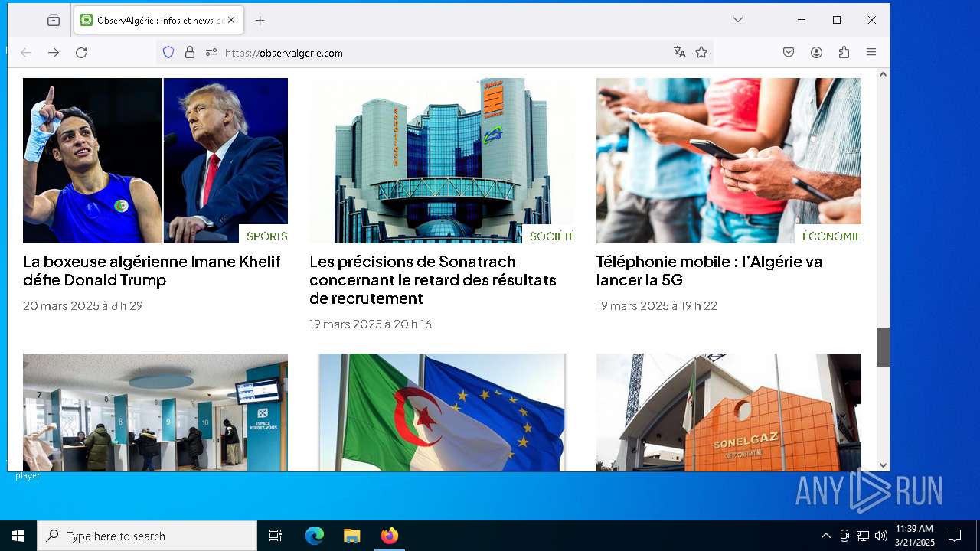Open the Imane Khelif and Trump thumbnail

155,161
